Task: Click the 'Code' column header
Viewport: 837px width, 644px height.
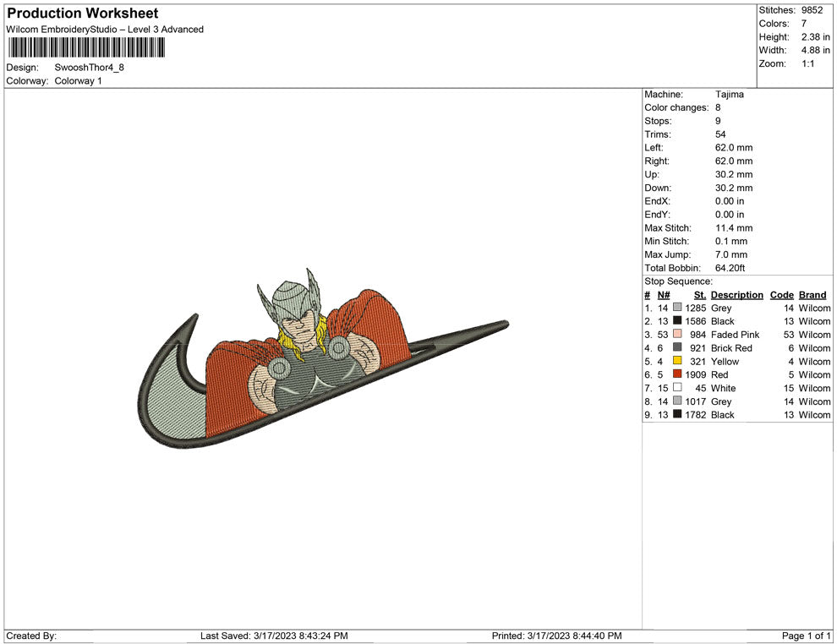Action: [x=781, y=294]
